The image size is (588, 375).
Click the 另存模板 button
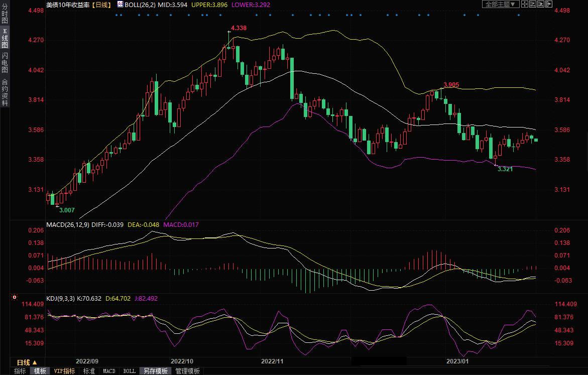[x=155, y=371]
